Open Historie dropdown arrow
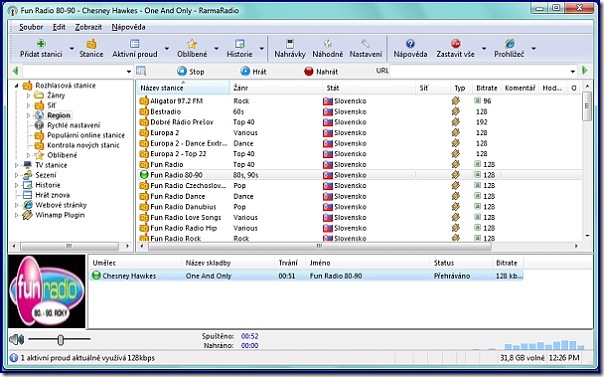The image size is (604, 377). coord(262,49)
